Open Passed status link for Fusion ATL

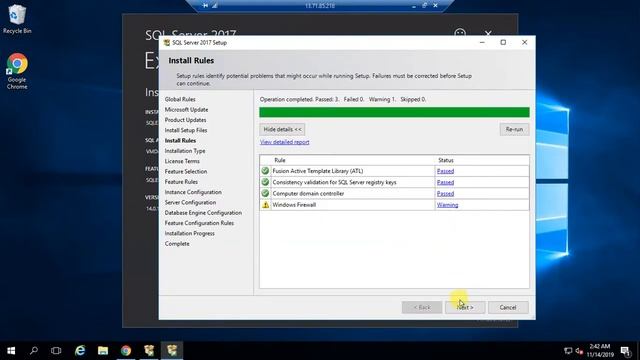pos(445,171)
